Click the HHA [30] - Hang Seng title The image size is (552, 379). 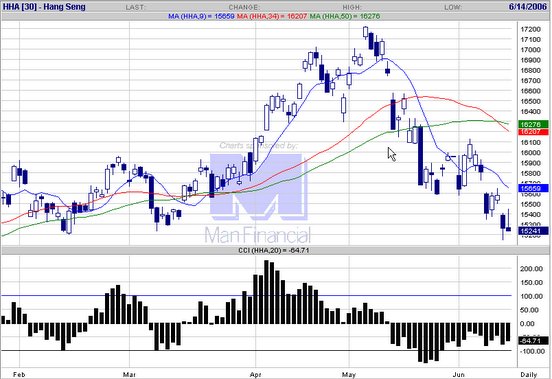pyautogui.click(x=44, y=6)
